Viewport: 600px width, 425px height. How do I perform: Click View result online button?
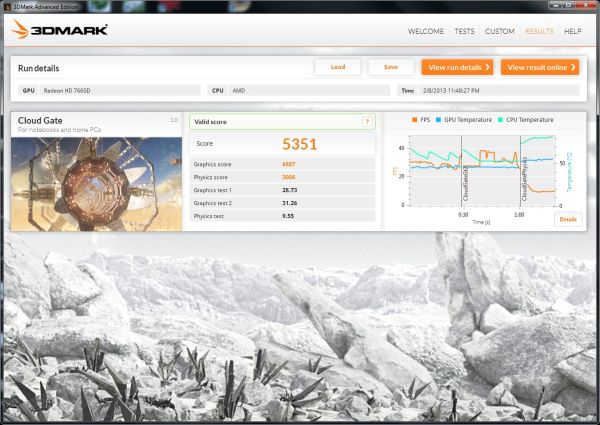[x=540, y=67]
